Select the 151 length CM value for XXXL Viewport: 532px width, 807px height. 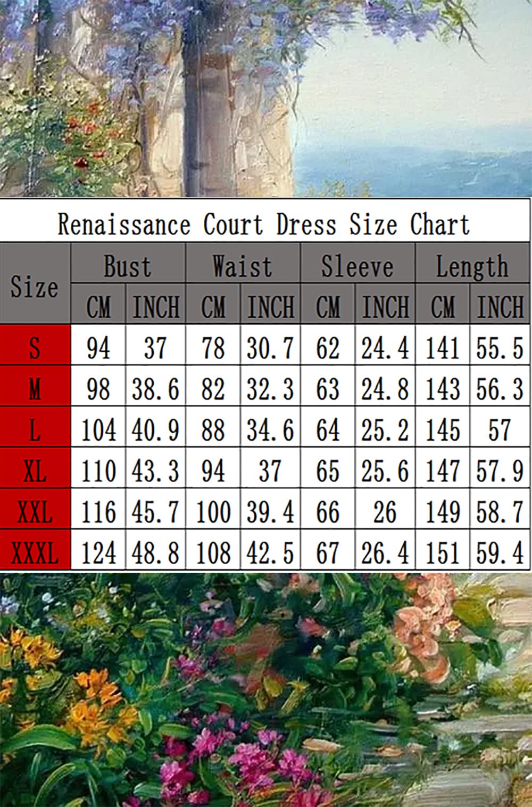coord(443,553)
